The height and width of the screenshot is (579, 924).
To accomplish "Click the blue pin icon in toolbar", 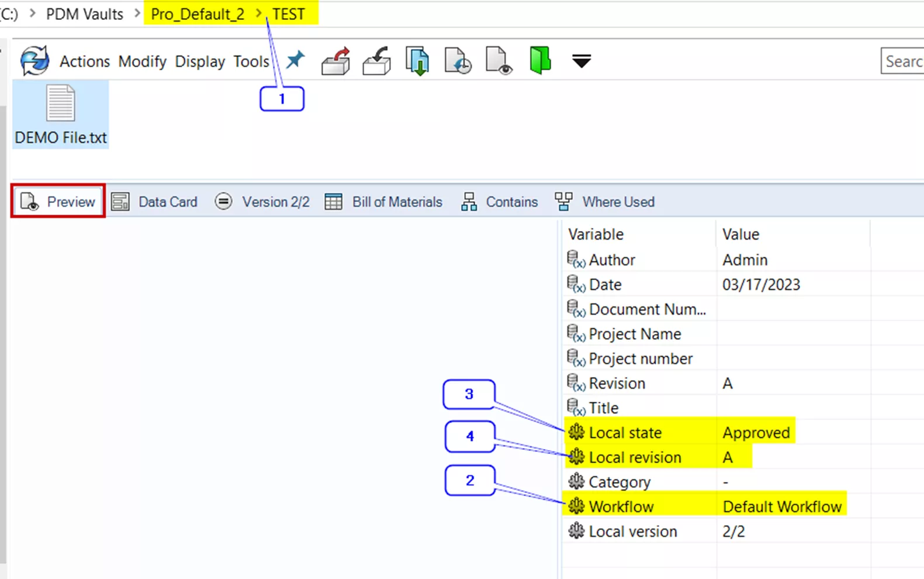I will coord(295,60).
